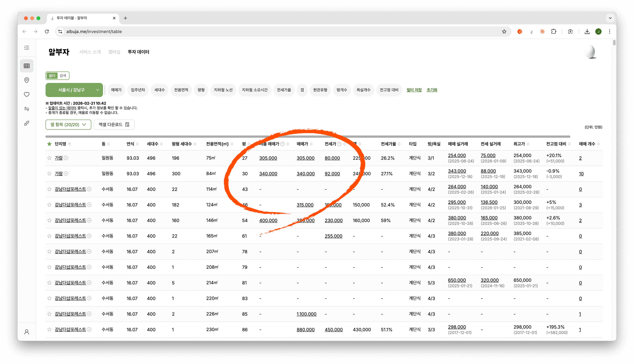
Task: Go to 서비스 소개 menu
Action: click(90, 52)
